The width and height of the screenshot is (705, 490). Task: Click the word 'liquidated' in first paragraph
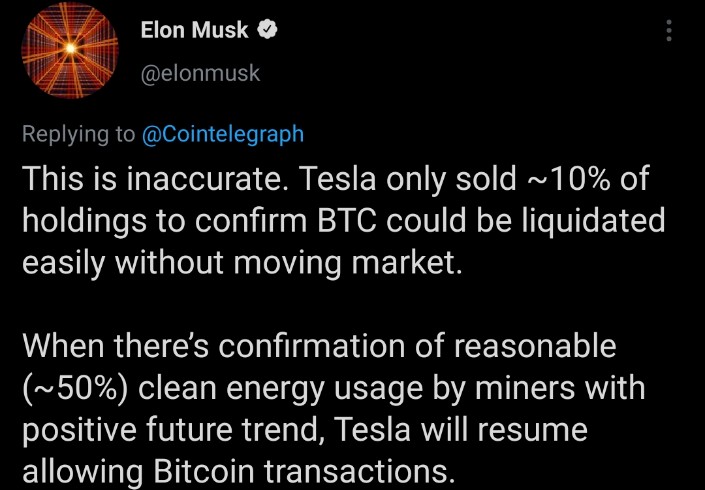593,221
